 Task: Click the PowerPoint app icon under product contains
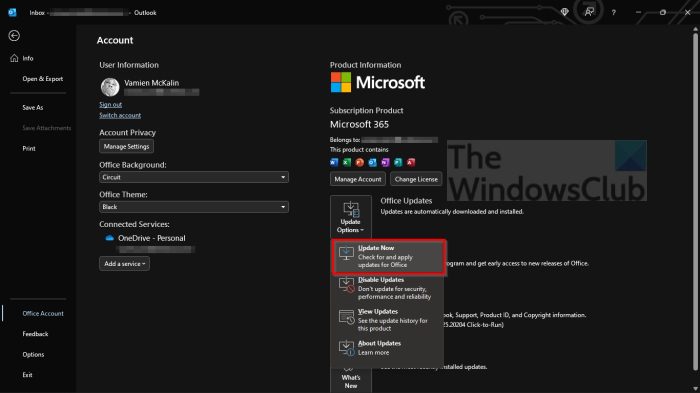click(360, 162)
